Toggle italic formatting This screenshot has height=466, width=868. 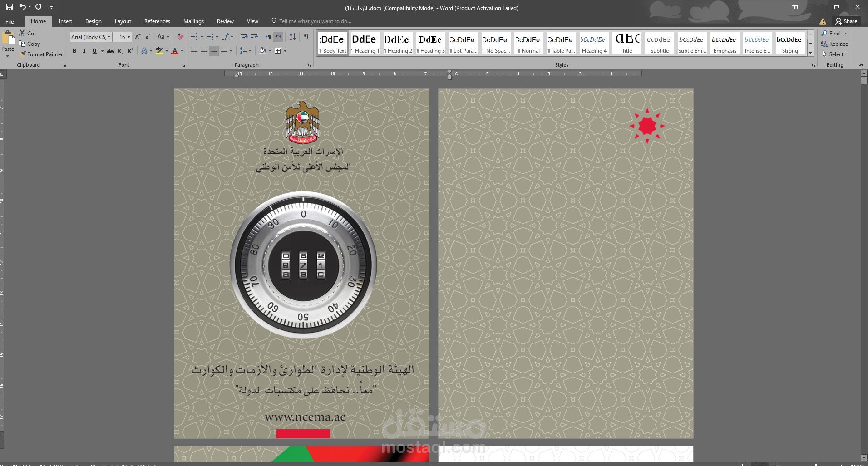tap(84, 51)
